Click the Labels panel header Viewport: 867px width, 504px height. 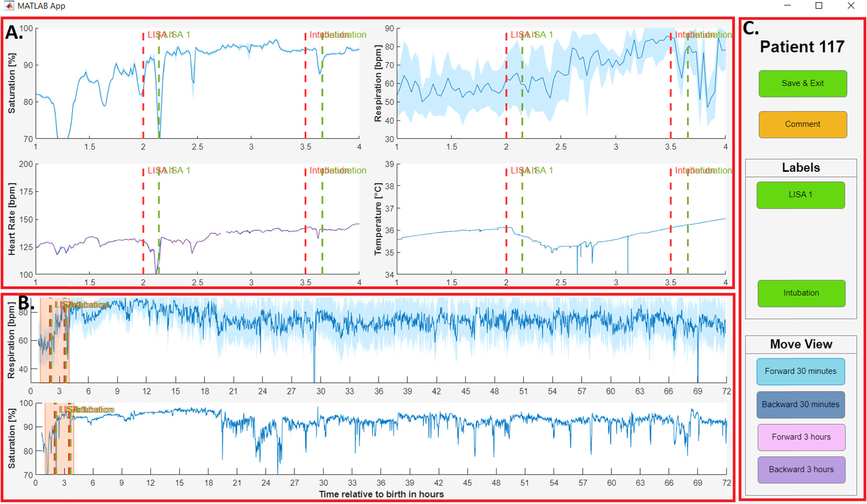coord(800,167)
